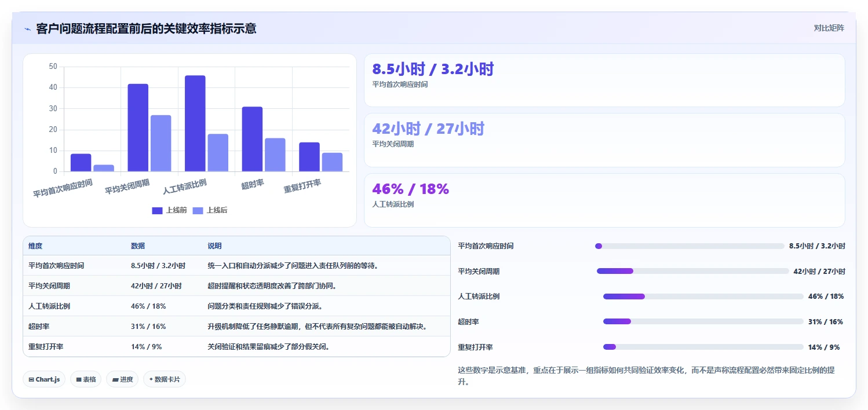
Task: Click the dark 上线前 bar for 平均首次响应时间
Action: click(81, 163)
